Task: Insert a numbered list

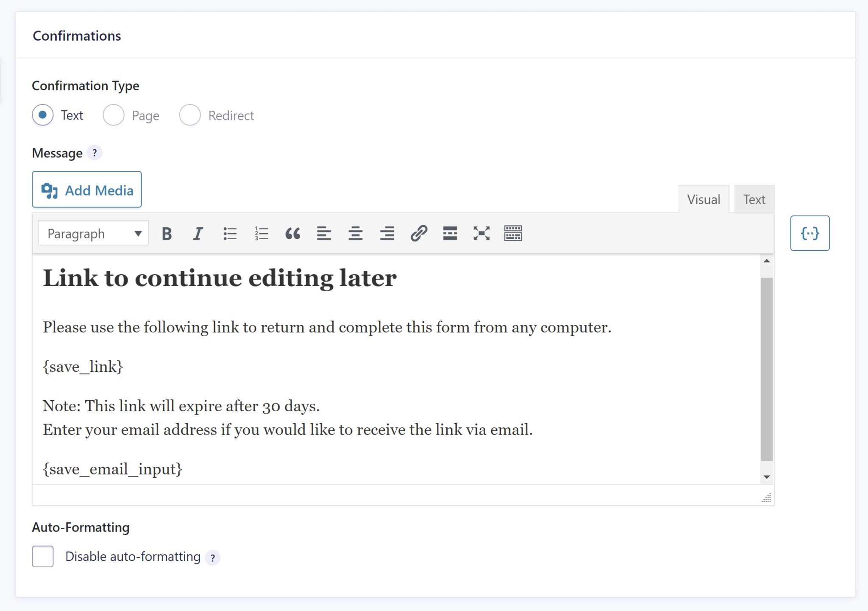Action: click(x=261, y=233)
